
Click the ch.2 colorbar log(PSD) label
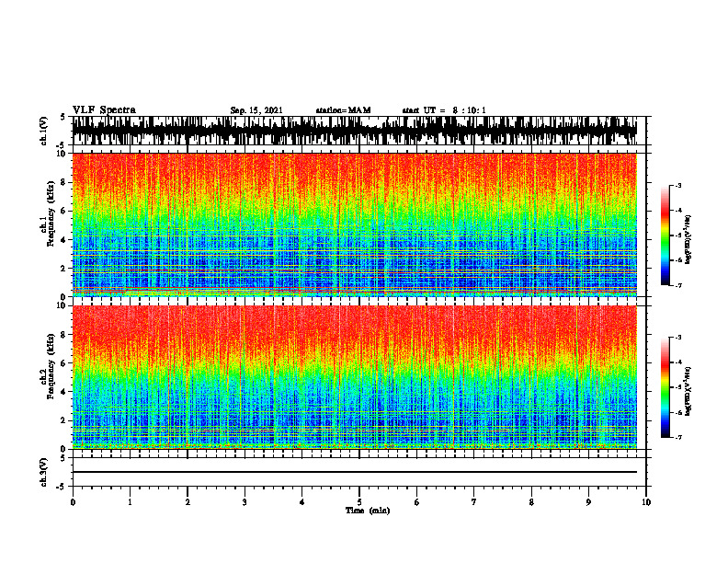688,392
